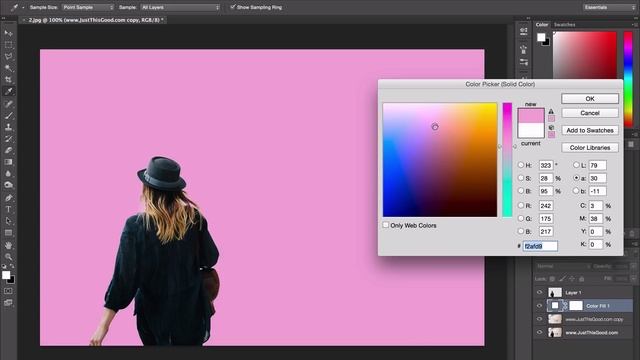Image resolution: width=640 pixels, height=360 pixels.
Task: Select the Lasso tool
Action: tap(8, 56)
